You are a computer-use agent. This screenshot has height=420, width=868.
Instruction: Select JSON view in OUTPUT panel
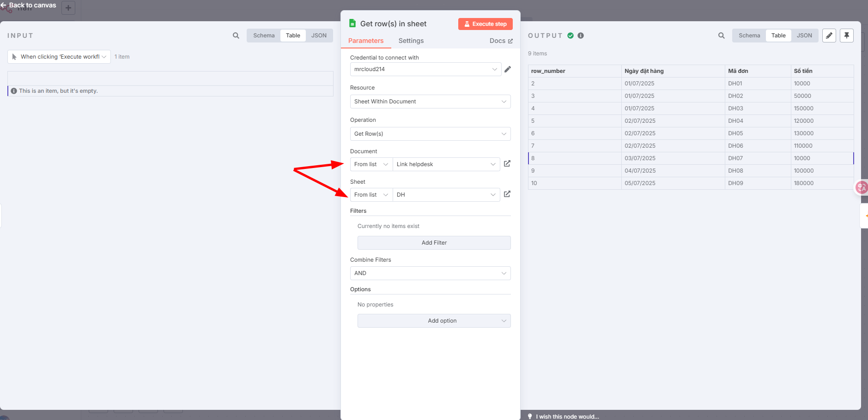point(804,36)
